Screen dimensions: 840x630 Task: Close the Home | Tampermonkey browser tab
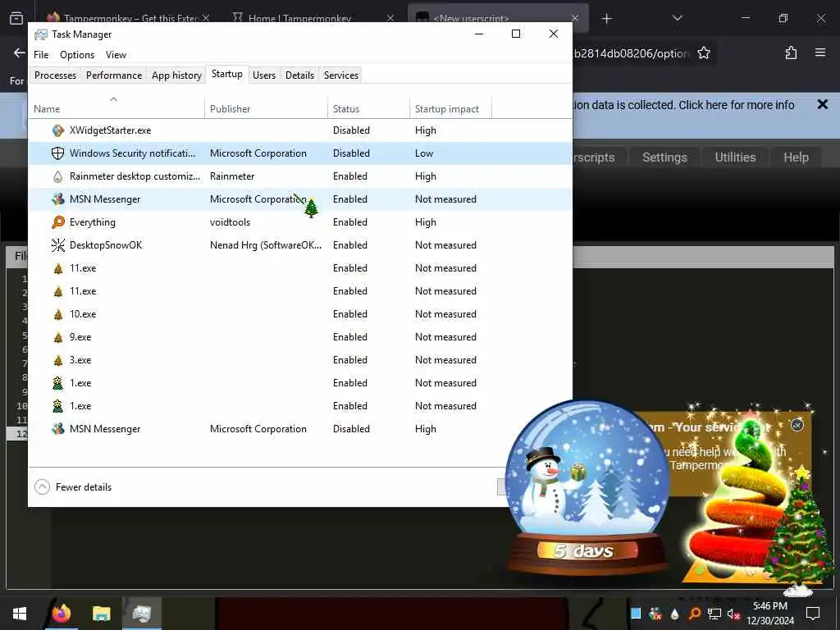pos(390,19)
